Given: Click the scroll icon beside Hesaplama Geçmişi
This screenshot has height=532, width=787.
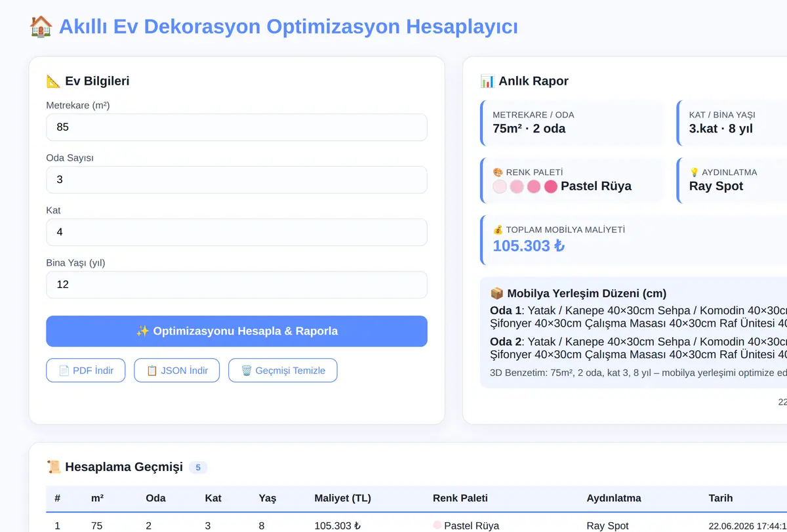Looking at the screenshot, I should (53, 467).
